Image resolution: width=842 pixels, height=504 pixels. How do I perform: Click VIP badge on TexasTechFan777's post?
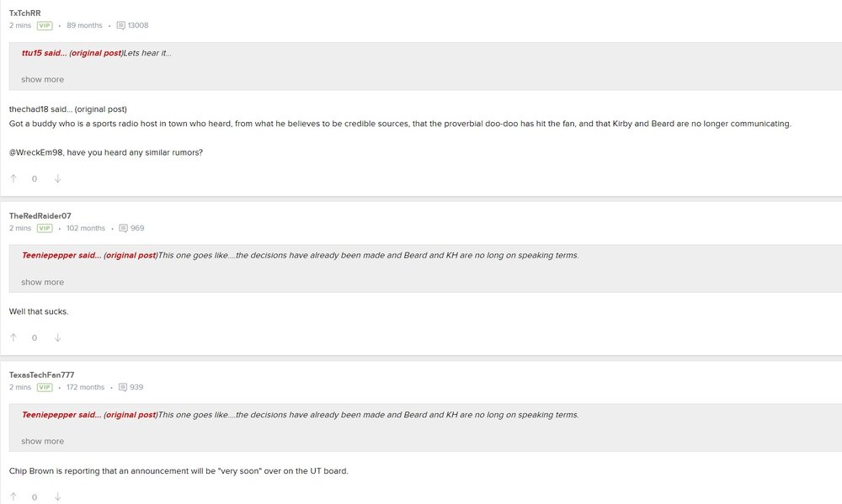(x=45, y=387)
